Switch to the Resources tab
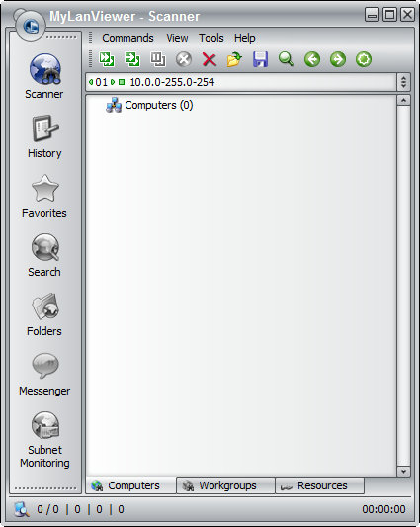 (319, 485)
